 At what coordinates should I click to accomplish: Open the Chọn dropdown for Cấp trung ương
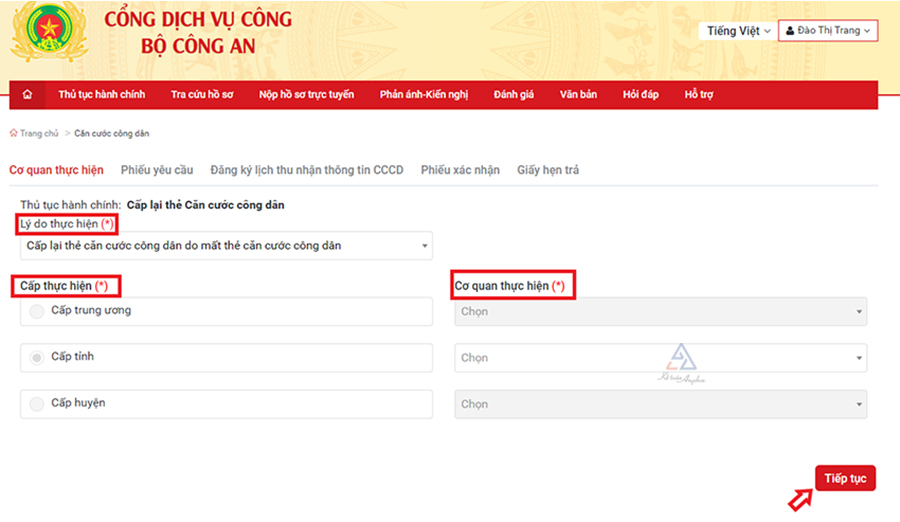click(661, 311)
